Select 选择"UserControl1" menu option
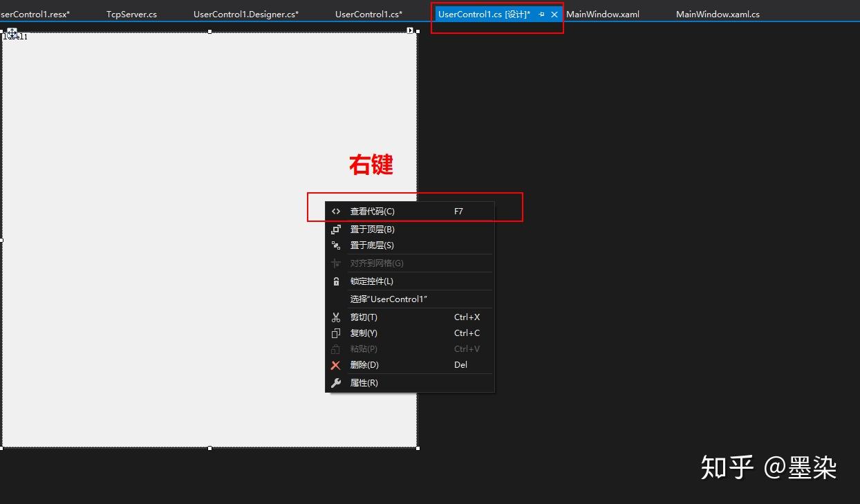 click(389, 299)
